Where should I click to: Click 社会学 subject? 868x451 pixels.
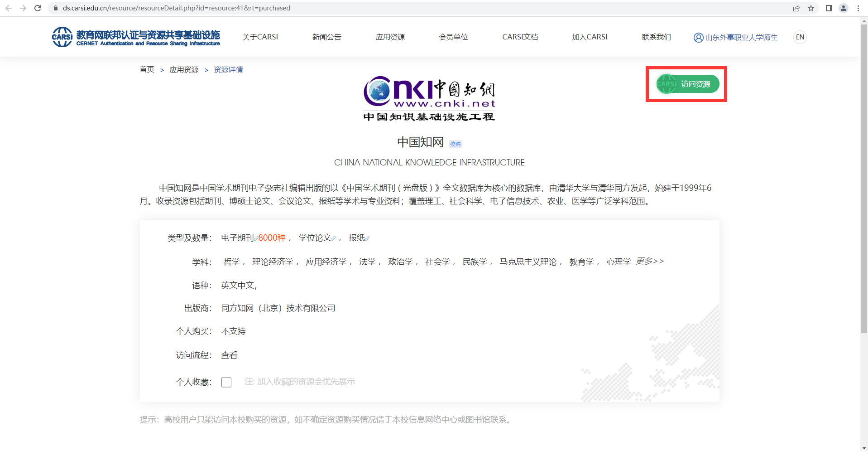[437, 262]
